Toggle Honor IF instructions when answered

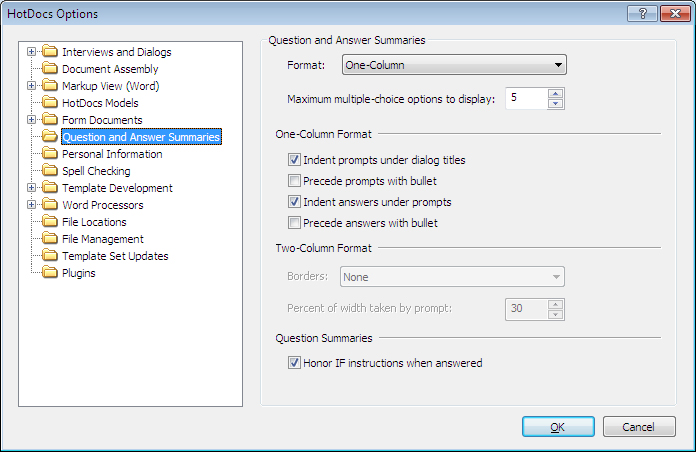click(294, 363)
